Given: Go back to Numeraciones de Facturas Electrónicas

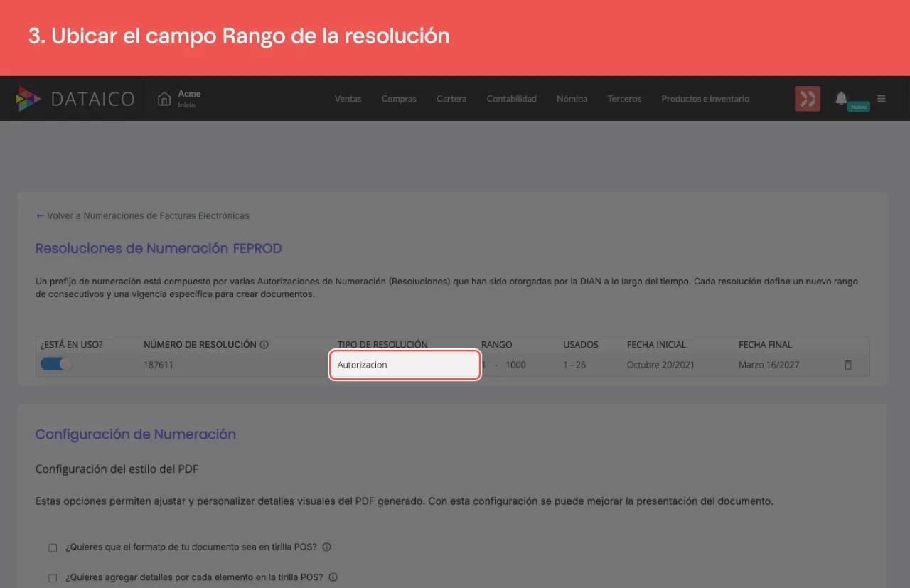Looking at the screenshot, I should [x=142, y=215].
